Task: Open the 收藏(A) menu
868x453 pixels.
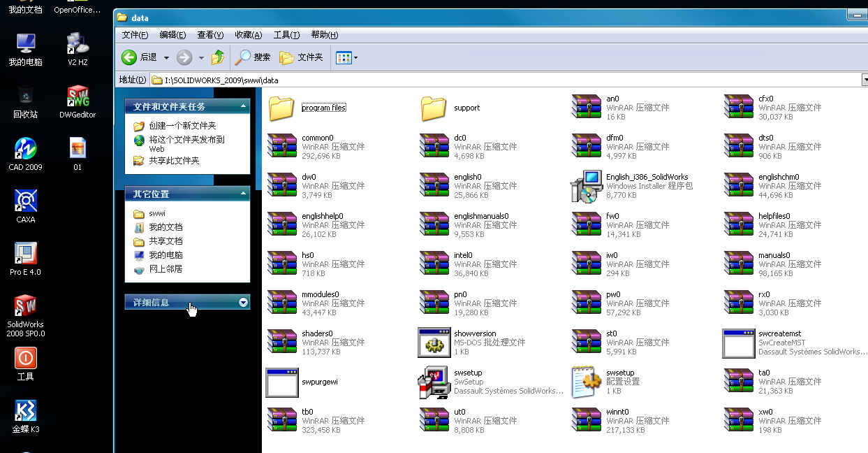Action: click(x=248, y=35)
